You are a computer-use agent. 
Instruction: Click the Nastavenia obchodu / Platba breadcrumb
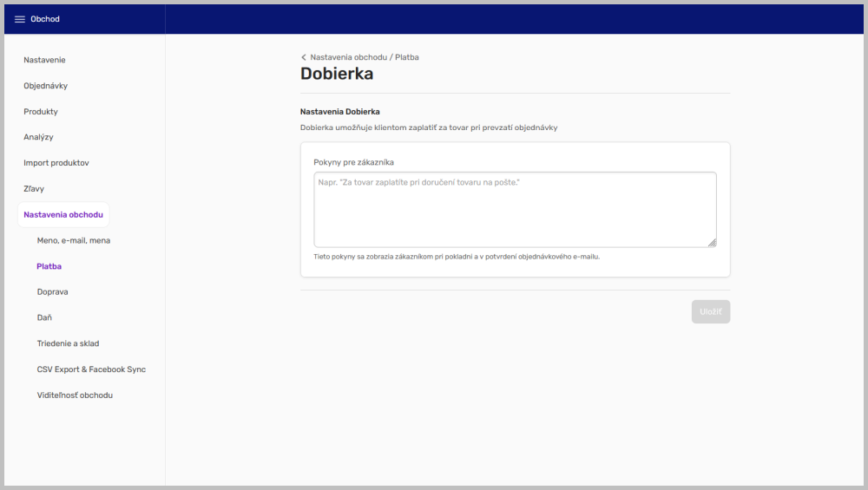click(365, 57)
